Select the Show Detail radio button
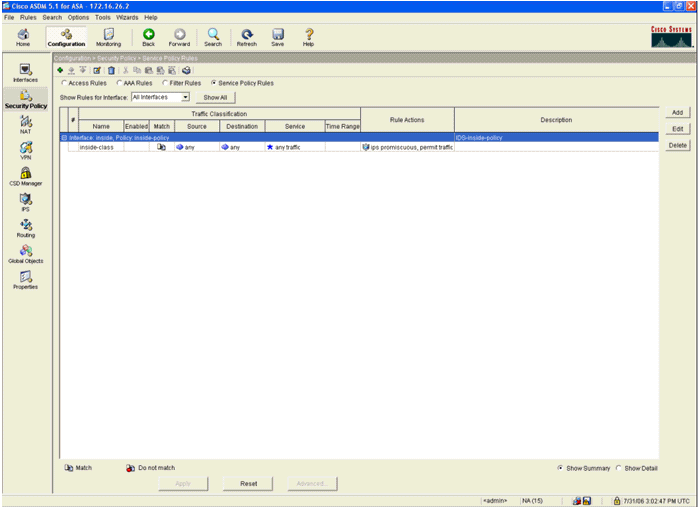 pyautogui.click(x=618, y=468)
